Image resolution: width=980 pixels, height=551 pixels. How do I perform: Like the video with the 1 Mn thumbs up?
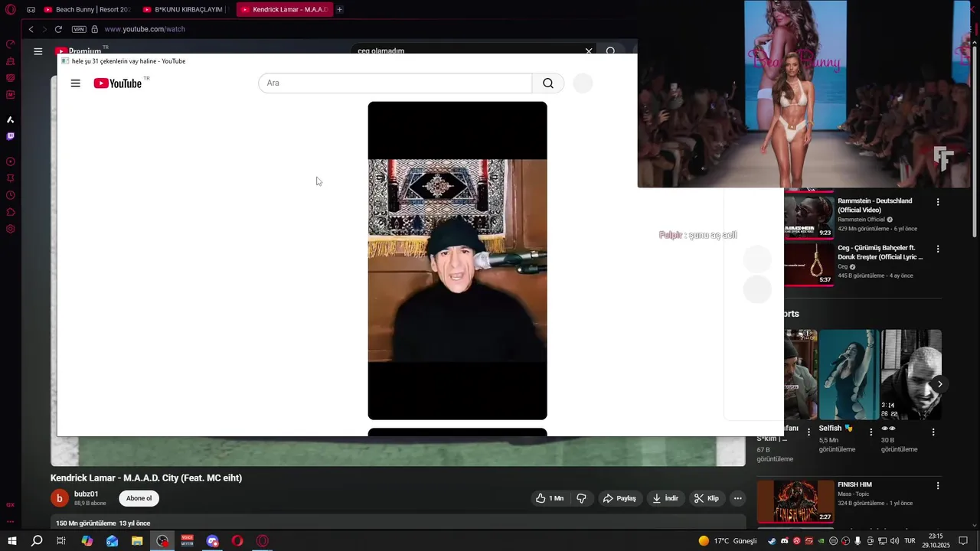pyautogui.click(x=550, y=498)
